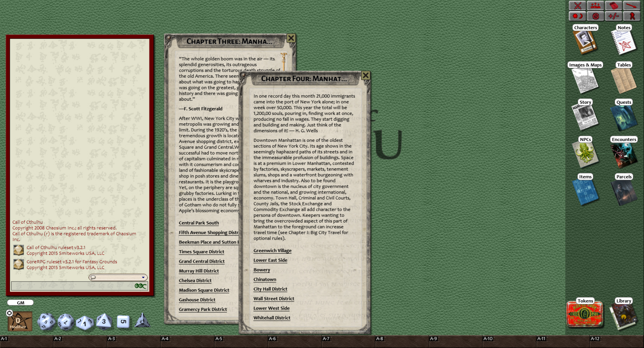
Task: Open the Wall Street District link
Action: [x=274, y=298]
